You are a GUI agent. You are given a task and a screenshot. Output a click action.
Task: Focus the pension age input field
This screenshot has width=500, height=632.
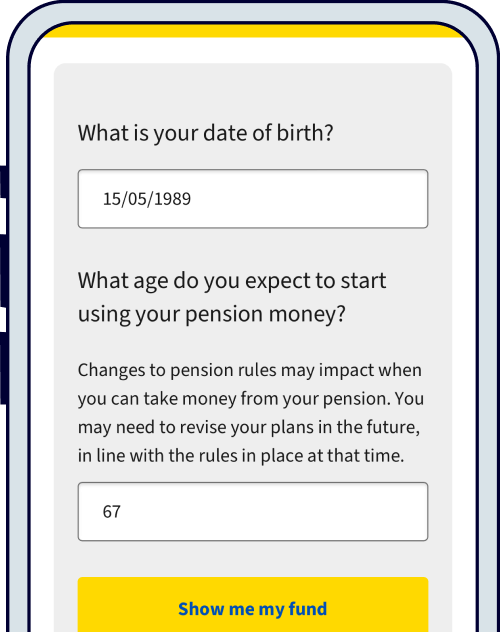click(x=253, y=511)
